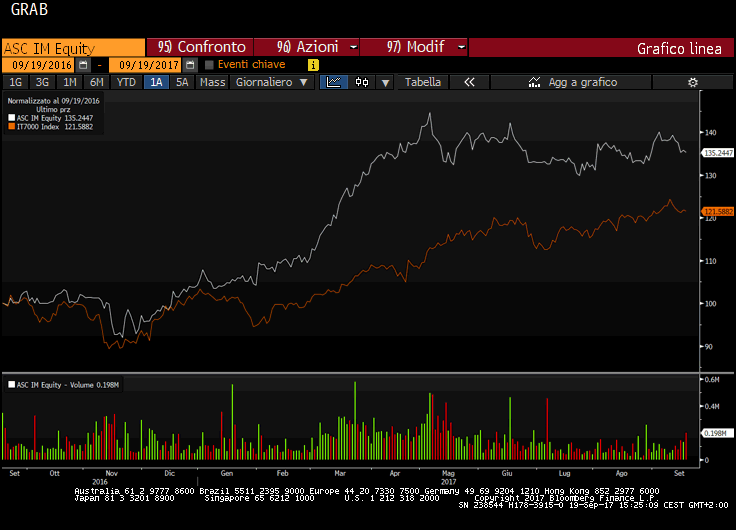736x530 pixels.
Task: Click the Lug month label on axis
Action: (x=564, y=473)
